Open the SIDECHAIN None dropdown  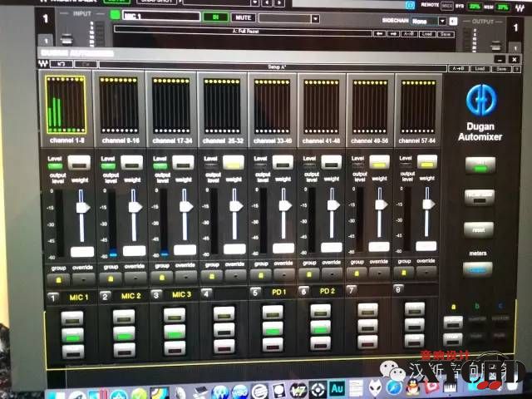(428, 21)
